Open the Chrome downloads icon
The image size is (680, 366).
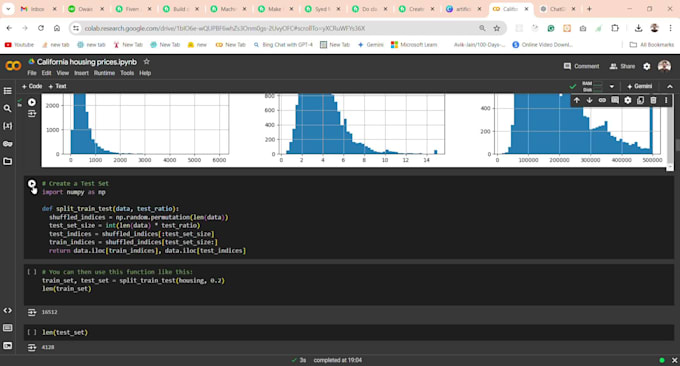tap(638, 28)
